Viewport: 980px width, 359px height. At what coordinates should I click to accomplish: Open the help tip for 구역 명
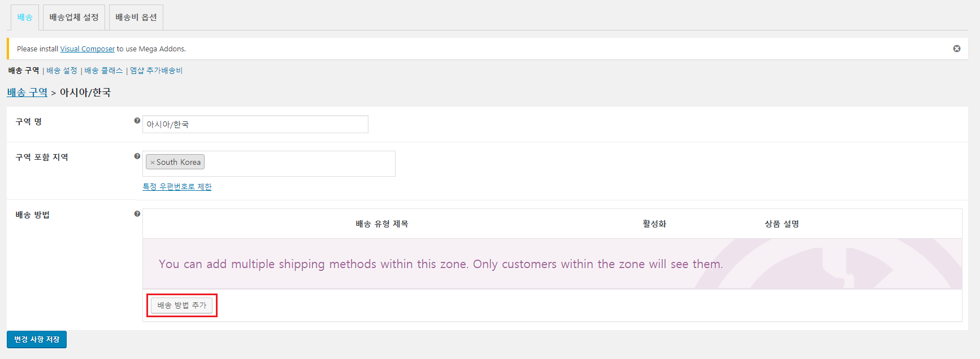point(137,121)
